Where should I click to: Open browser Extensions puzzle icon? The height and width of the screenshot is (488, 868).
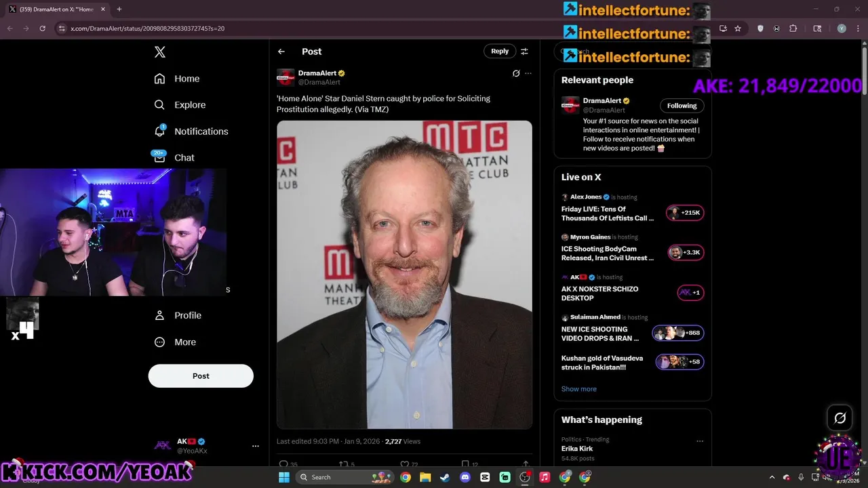click(x=793, y=28)
